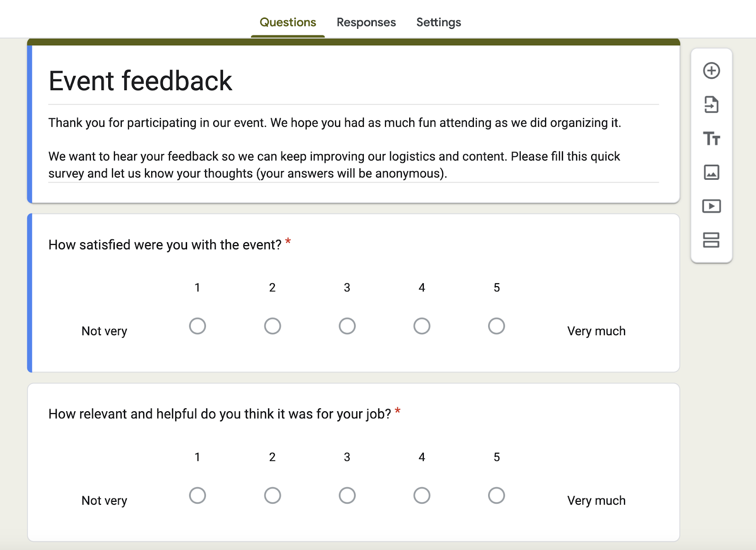Add a video to the form

coord(712,207)
